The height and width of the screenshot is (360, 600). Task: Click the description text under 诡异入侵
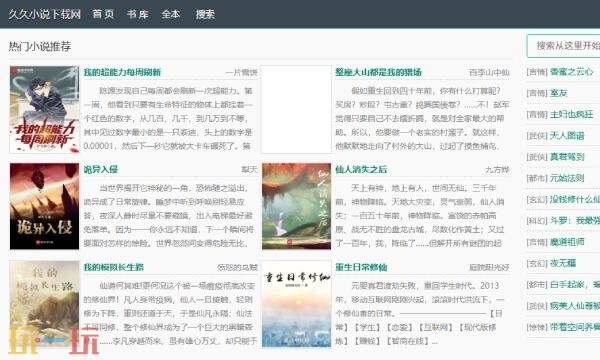[x=169, y=215]
